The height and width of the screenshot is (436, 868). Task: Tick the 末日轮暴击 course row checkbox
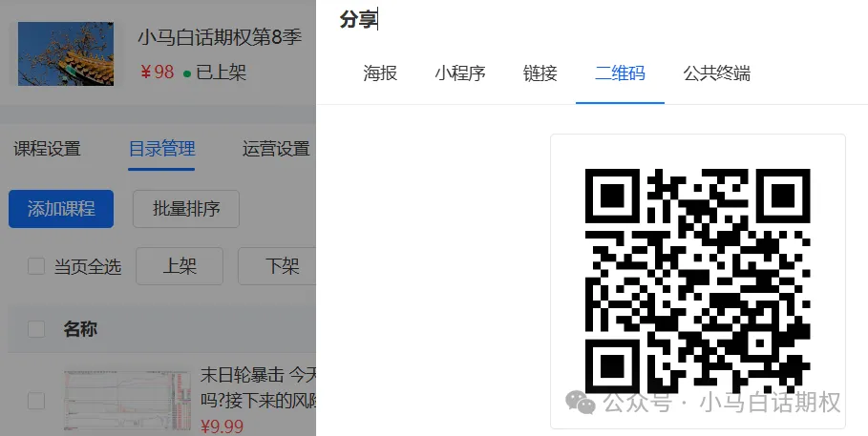pos(36,401)
